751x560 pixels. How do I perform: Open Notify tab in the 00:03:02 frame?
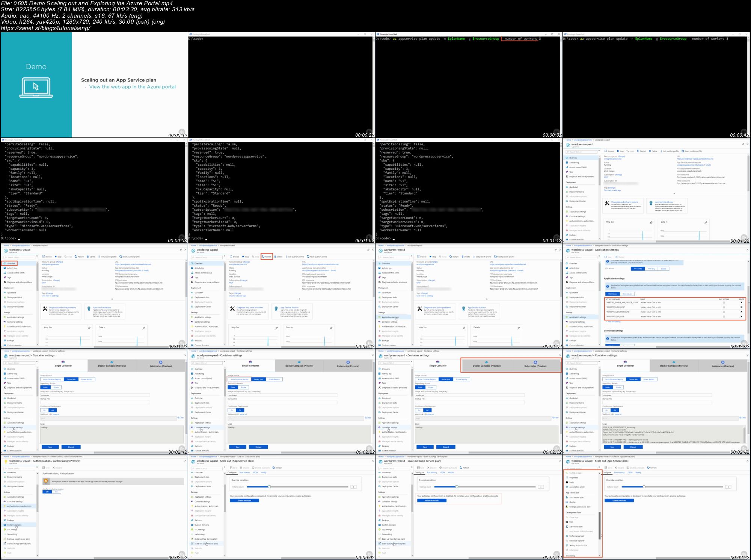(264, 472)
